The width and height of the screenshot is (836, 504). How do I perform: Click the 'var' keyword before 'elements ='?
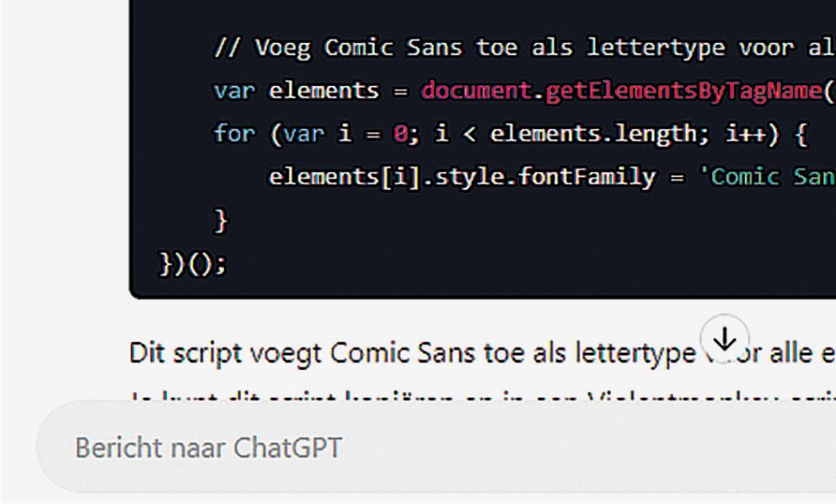coord(233,91)
